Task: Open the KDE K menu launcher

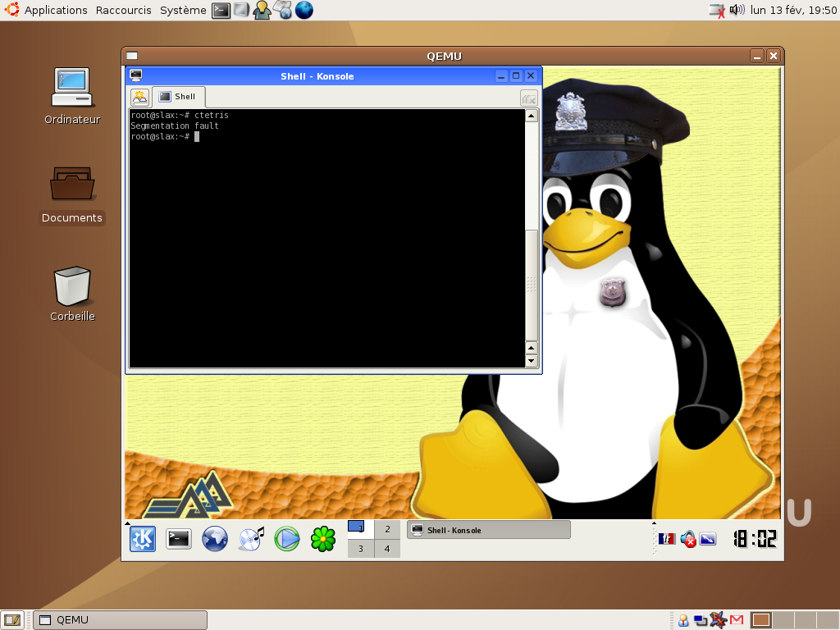Action: click(143, 539)
